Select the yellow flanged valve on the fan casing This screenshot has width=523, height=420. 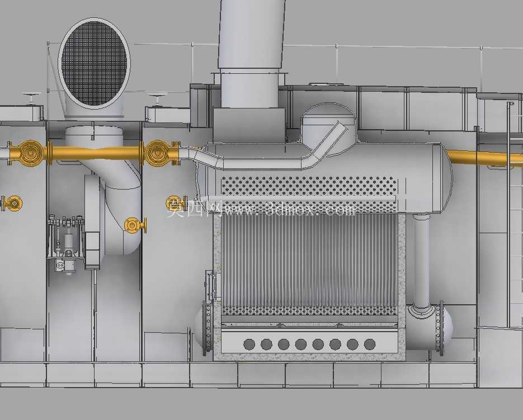pos(135,225)
